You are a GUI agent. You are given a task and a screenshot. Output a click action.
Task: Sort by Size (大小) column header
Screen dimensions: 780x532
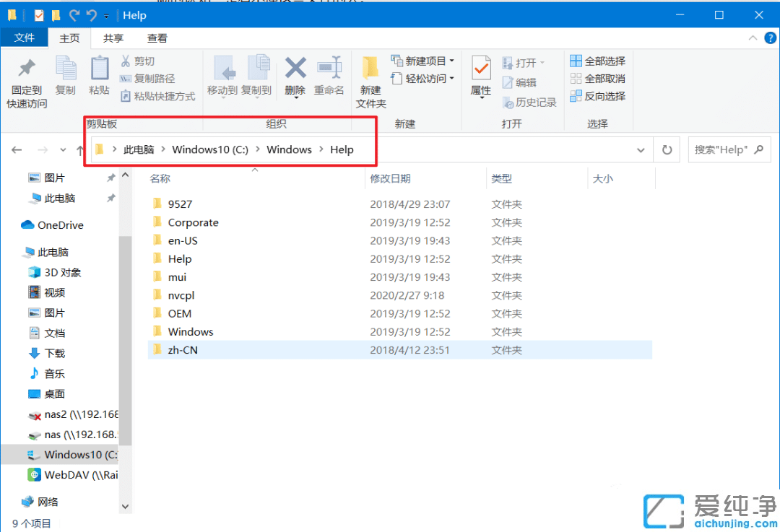coord(603,178)
